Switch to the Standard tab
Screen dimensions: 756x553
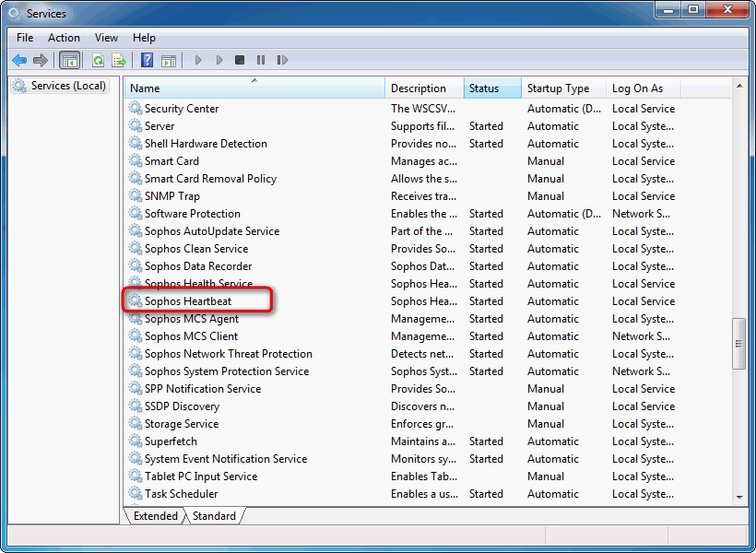point(214,516)
